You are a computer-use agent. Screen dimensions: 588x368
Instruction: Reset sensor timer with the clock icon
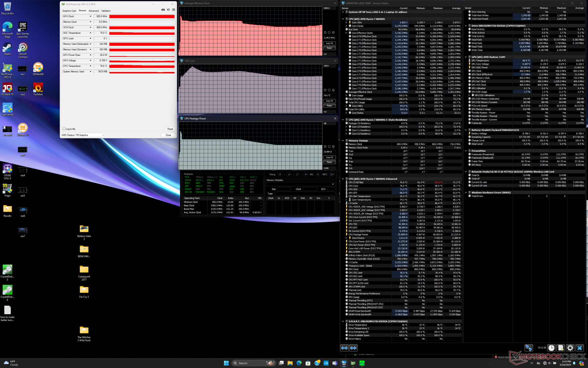[551, 348]
